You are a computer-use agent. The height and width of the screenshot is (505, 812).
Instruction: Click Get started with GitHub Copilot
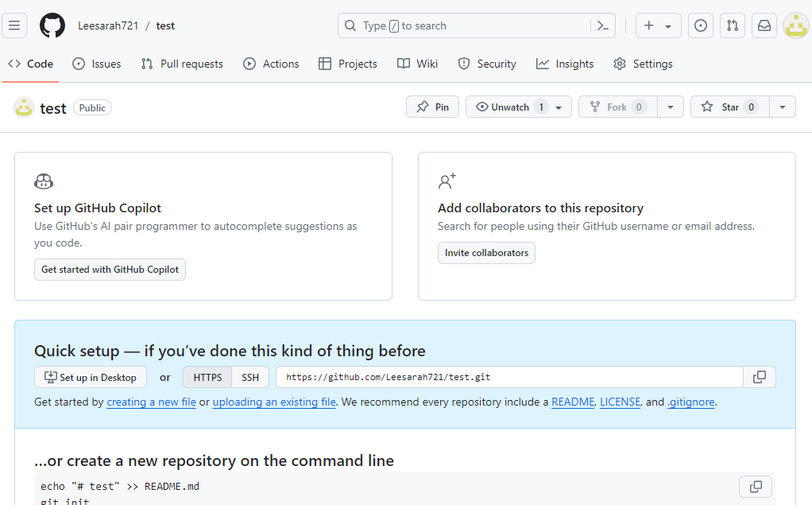click(110, 270)
